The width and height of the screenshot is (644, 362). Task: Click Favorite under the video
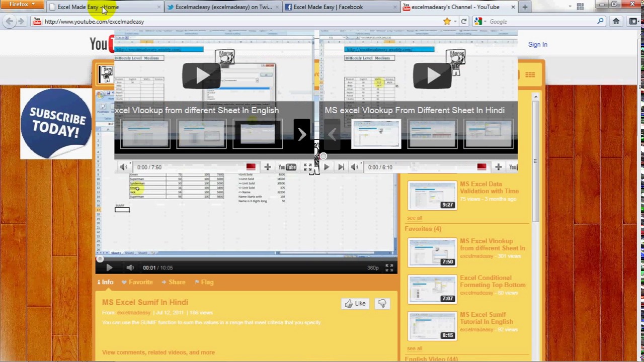pyautogui.click(x=137, y=282)
